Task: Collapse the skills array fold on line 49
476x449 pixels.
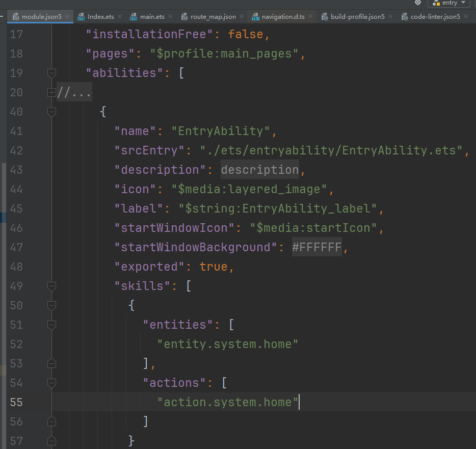Action: (x=51, y=286)
